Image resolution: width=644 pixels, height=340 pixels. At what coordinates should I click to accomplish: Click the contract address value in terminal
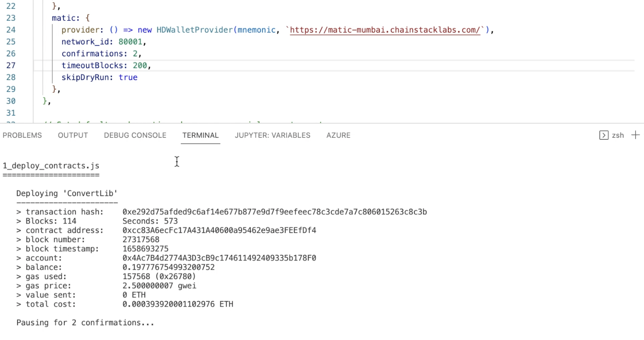[219, 230]
